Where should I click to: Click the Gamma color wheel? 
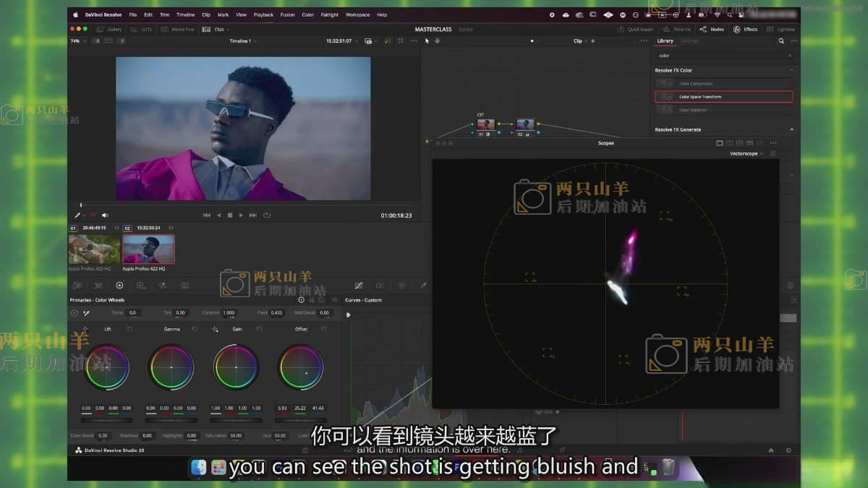171,367
